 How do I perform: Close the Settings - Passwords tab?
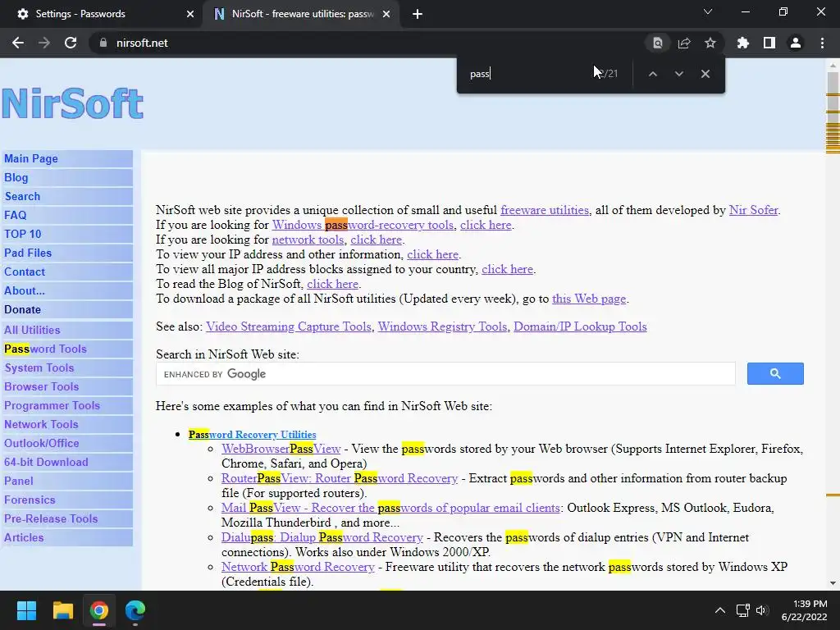[190, 14]
